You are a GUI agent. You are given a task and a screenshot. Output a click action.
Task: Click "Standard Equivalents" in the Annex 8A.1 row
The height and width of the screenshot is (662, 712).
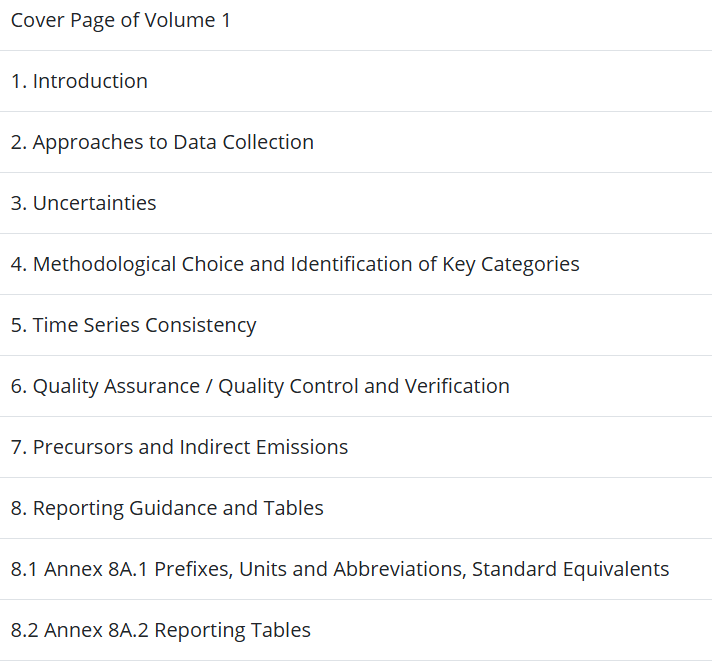570,569
